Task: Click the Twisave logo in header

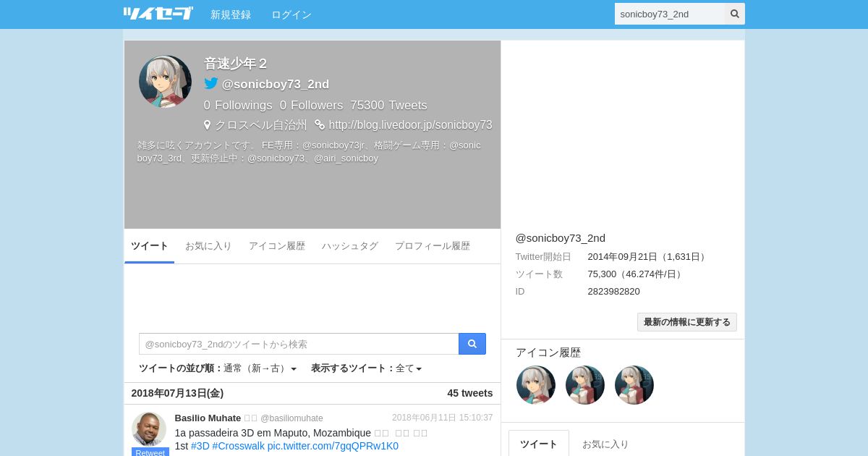Action: pyautogui.click(x=158, y=13)
